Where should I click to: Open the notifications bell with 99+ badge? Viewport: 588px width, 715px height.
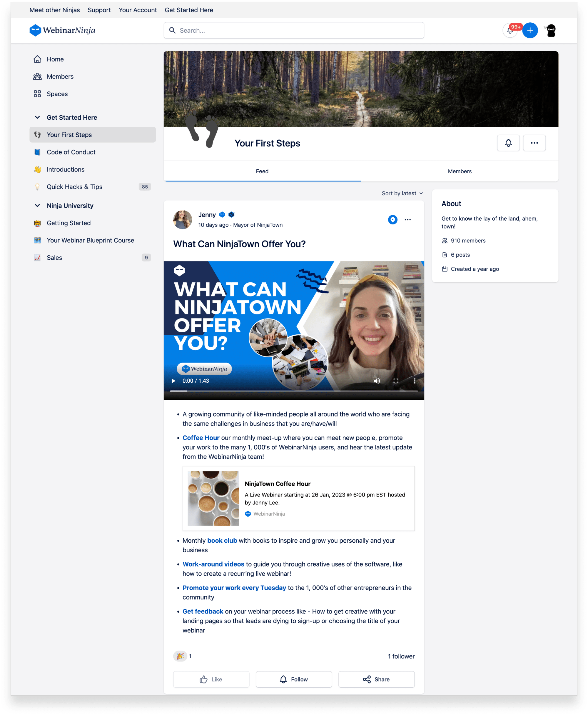coord(510,31)
